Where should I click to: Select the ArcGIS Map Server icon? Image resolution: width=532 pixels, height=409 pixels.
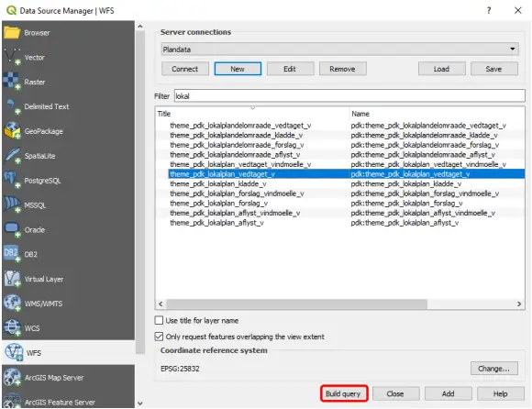[12, 377]
